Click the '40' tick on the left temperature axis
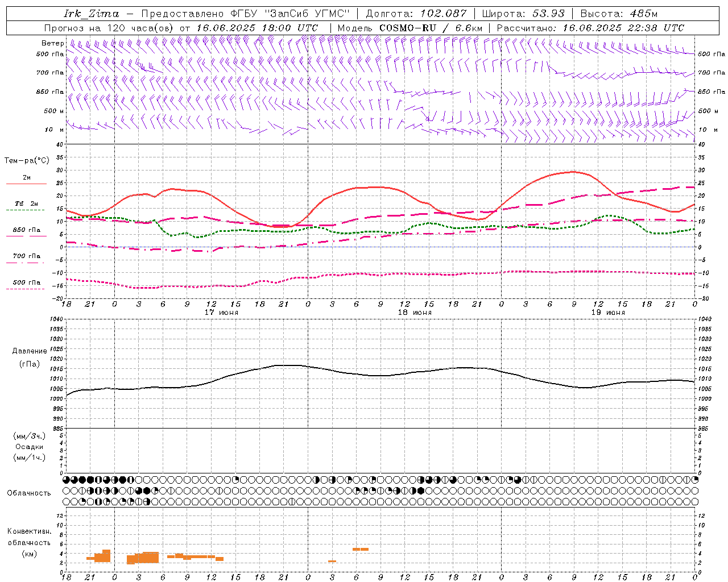 click(x=60, y=144)
